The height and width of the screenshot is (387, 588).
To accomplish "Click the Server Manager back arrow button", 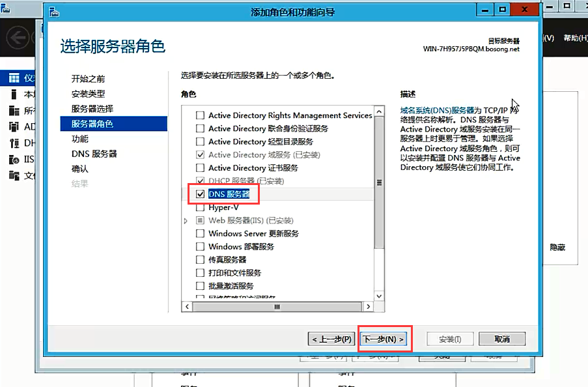I will [17, 38].
